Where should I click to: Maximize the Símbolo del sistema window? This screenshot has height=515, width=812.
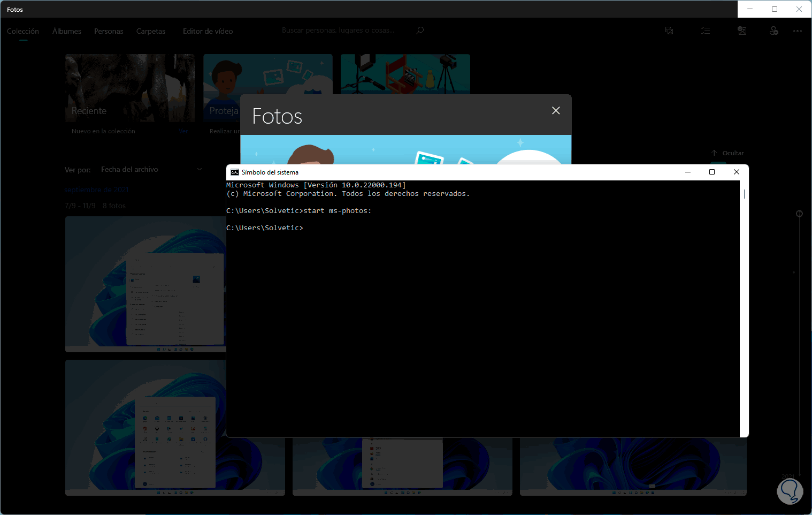[712, 172]
